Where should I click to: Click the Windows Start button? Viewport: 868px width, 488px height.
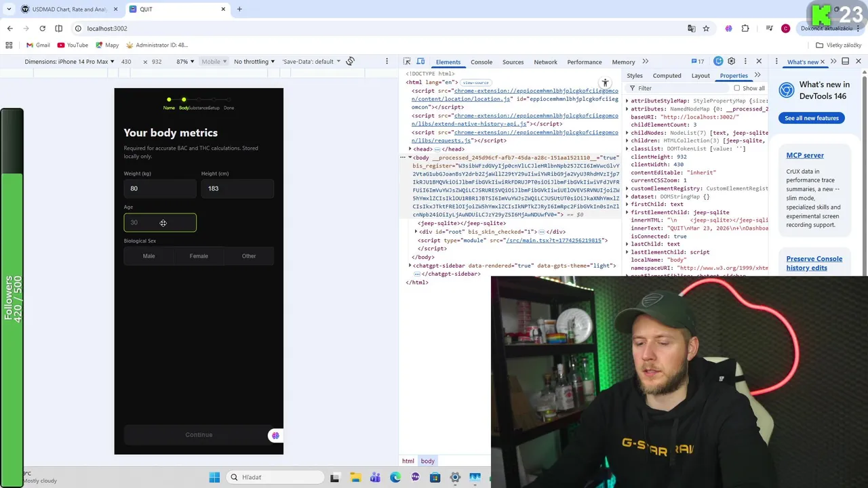click(x=214, y=477)
